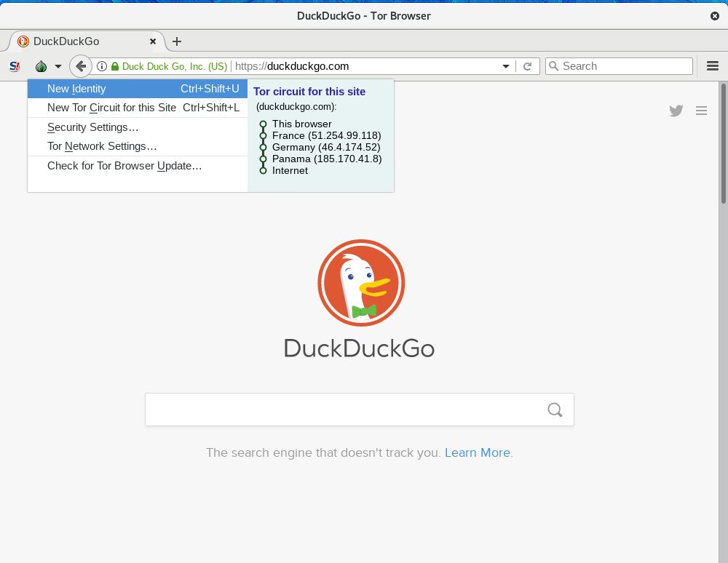Open the URL history dropdown arrow
The width and height of the screenshot is (728, 563).
(506, 66)
